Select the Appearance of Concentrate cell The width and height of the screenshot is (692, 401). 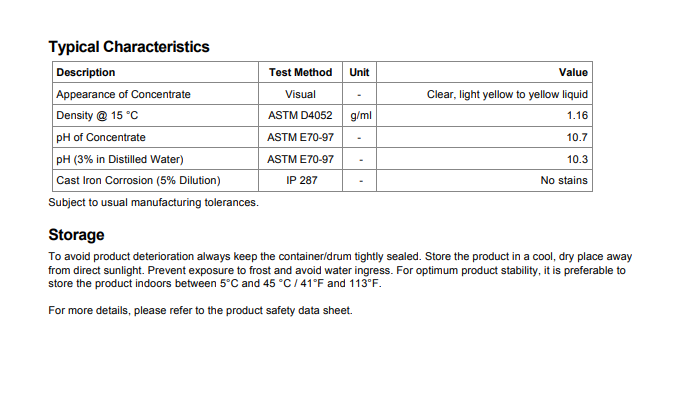tap(123, 94)
